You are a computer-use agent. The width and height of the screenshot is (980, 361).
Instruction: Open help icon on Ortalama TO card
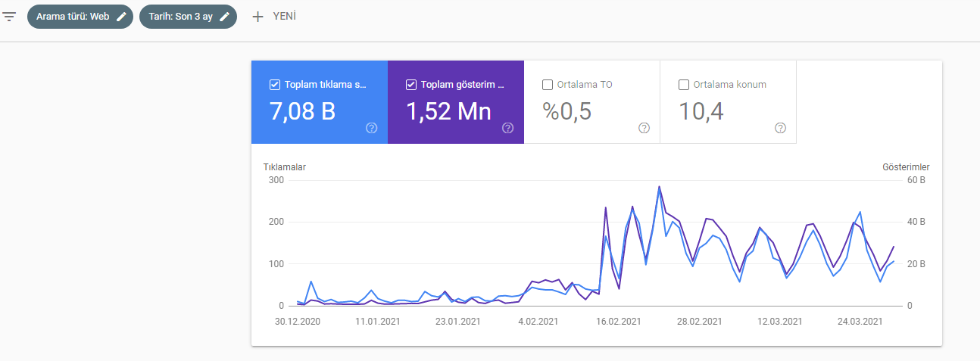[x=644, y=128]
